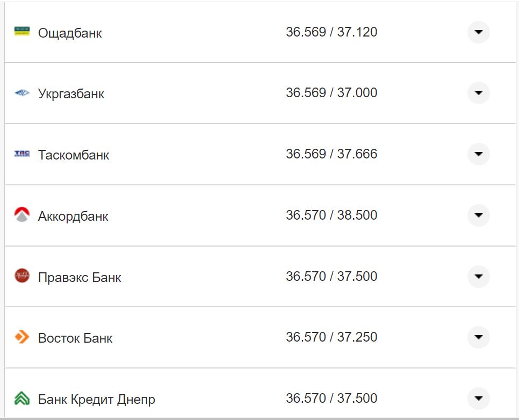Expand Аккордбанк rate details
The image size is (519, 420).
(x=478, y=215)
